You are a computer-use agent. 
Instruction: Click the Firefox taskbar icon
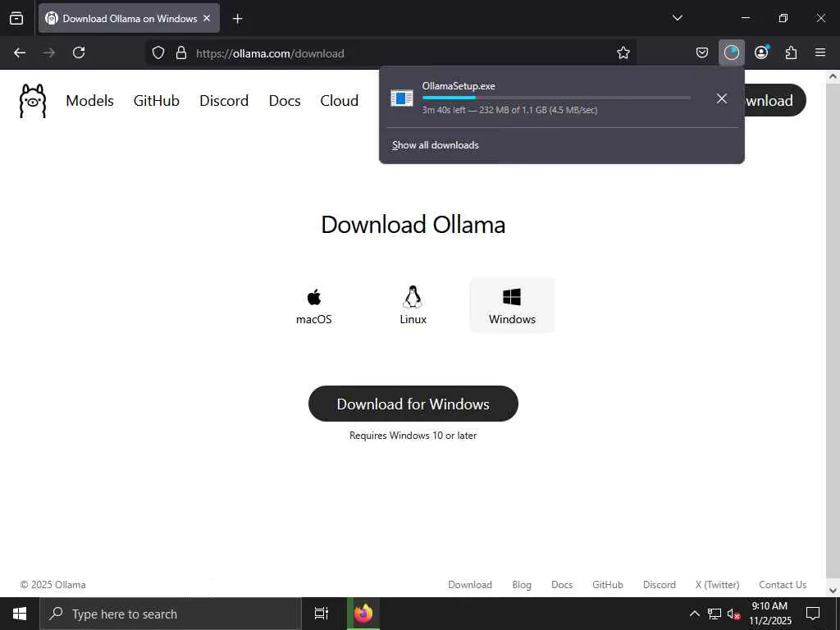click(x=363, y=614)
